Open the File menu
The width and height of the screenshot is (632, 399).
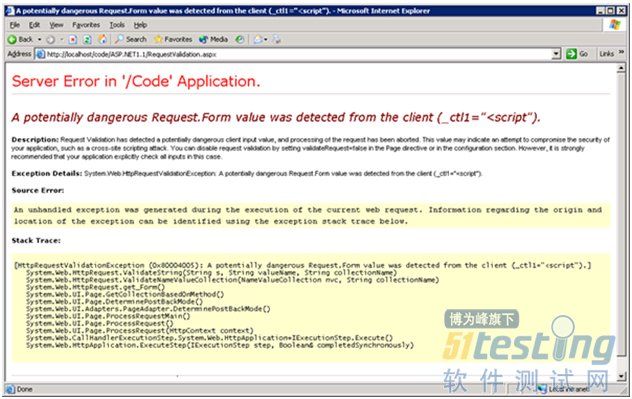coord(15,25)
